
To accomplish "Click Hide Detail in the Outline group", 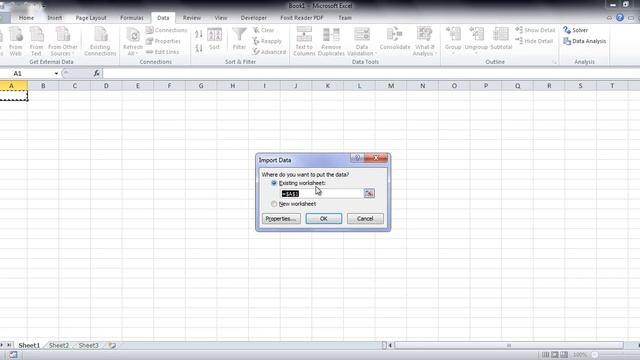I will click(534, 41).
